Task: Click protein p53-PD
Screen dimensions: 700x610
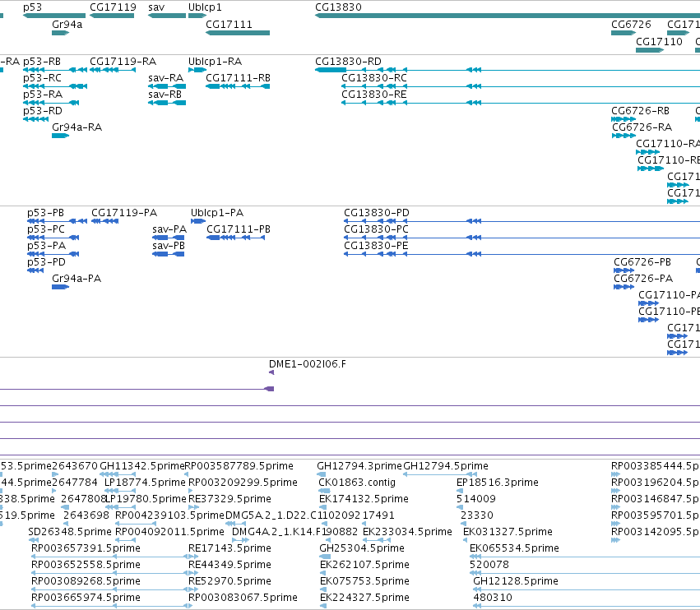Action: tap(46, 262)
